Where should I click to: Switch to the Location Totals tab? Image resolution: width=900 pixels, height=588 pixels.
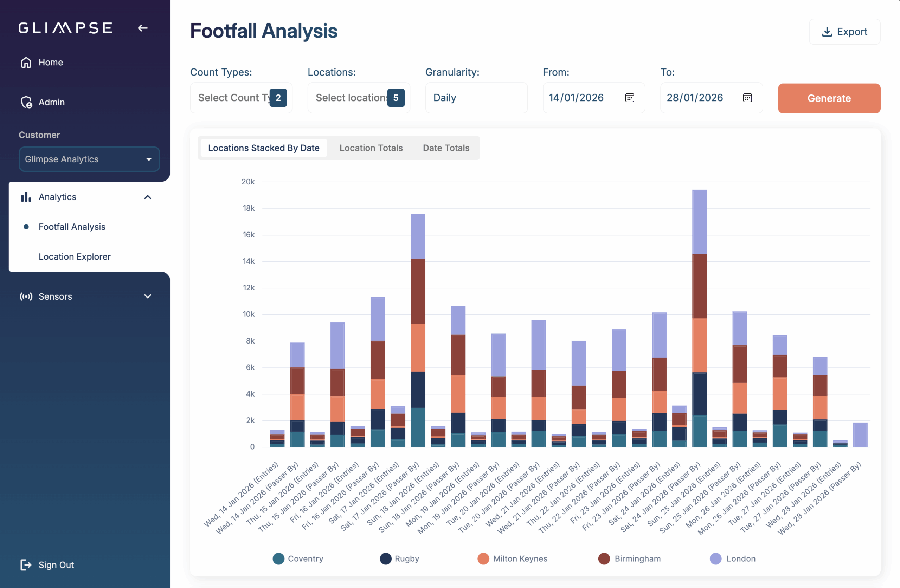pos(371,148)
